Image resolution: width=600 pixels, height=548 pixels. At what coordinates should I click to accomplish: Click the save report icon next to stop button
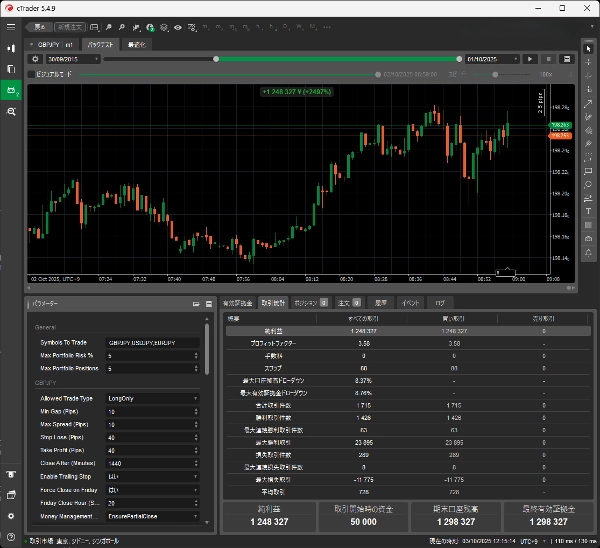(x=567, y=59)
